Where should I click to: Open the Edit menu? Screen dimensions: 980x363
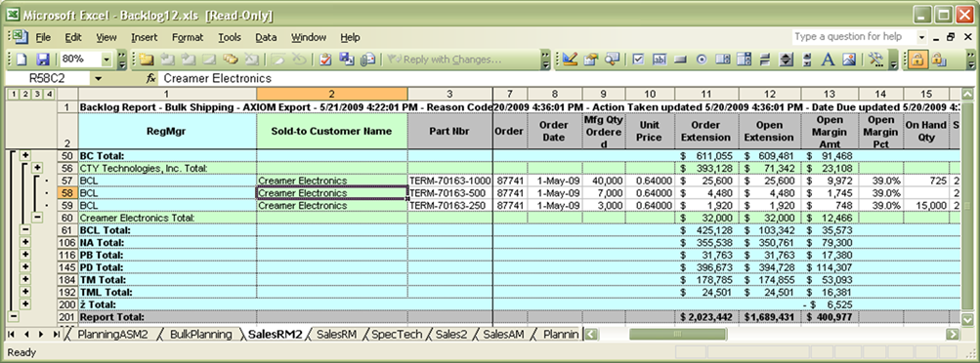(73, 37)
